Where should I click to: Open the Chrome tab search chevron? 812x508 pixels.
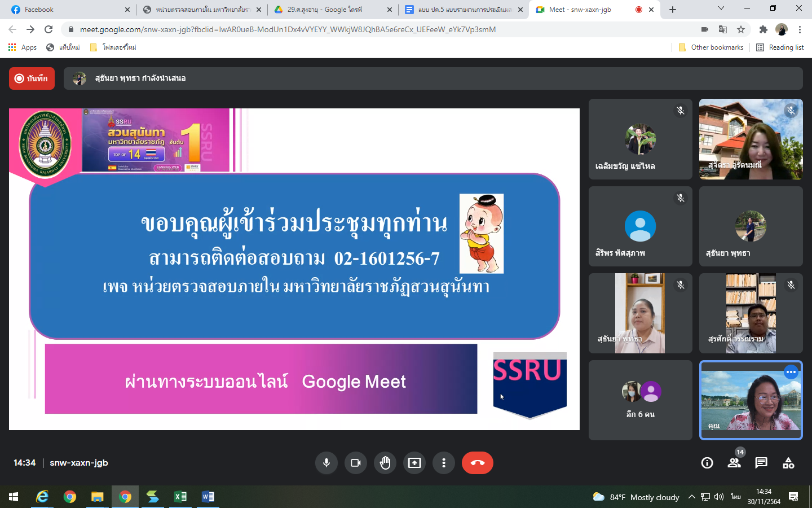tap(721, 8)
